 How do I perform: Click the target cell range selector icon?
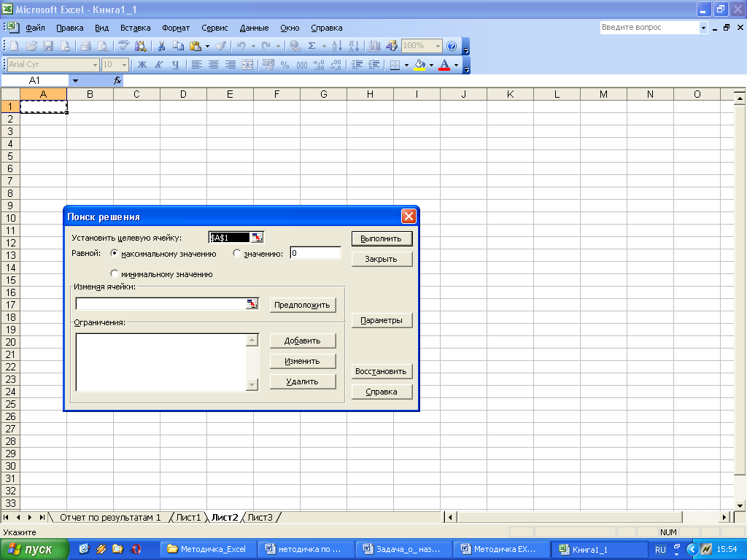click(257, 237)
